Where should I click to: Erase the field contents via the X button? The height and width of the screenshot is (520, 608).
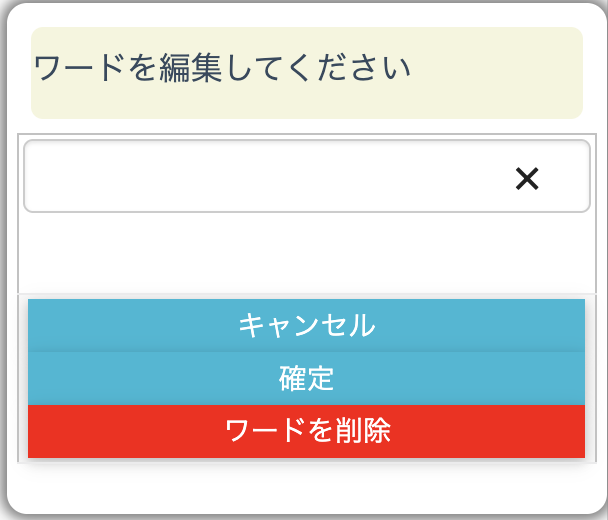pyautogui.click(x=527, y=178)
